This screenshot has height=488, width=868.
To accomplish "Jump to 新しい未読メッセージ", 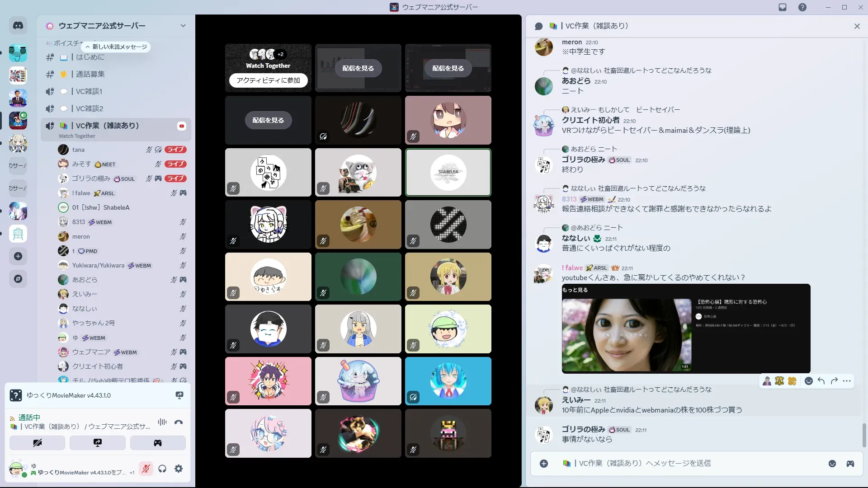I will tap(116, 47).
